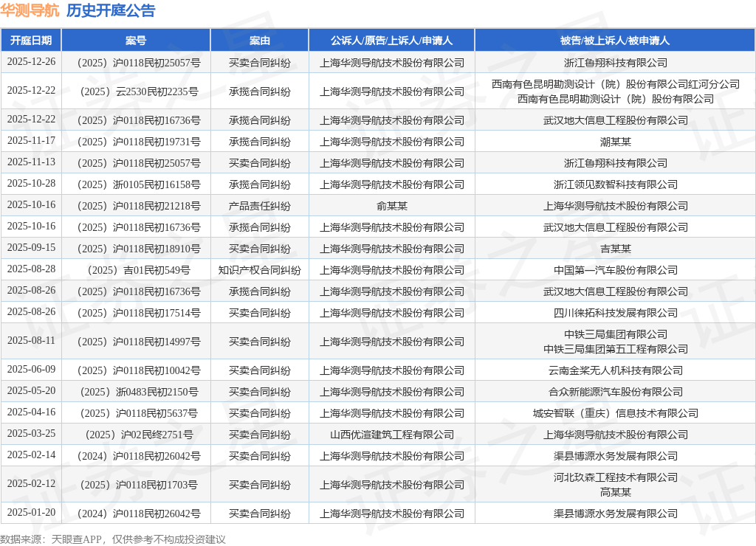Click defendant 云南金桨无人机科技有限公司
The height and width of the screenshot is (546, 756).
616,370
